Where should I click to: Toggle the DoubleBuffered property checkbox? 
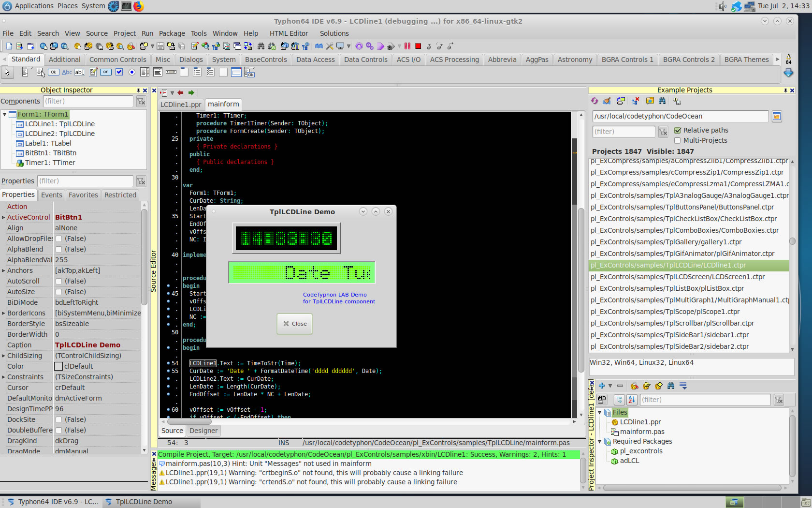[58, 430]
